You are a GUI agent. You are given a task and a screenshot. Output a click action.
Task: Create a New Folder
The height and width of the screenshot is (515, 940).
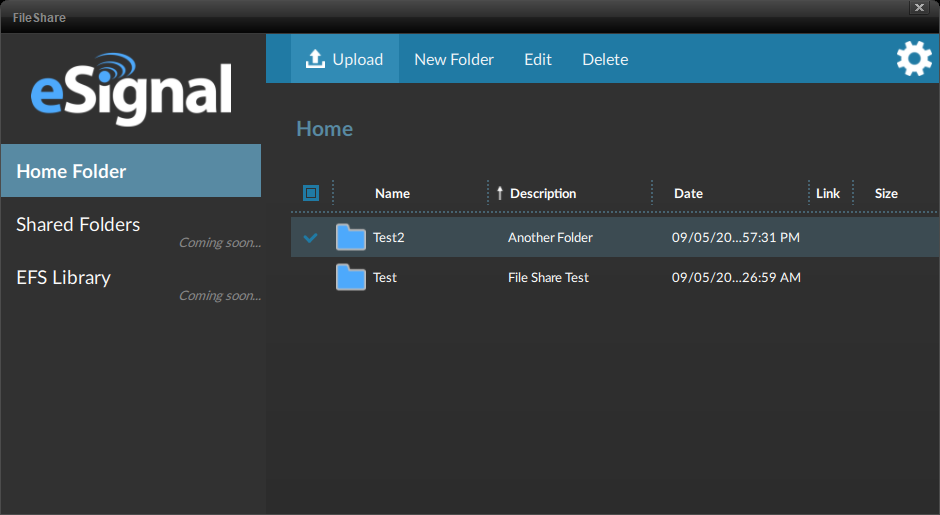pos(454,59)
